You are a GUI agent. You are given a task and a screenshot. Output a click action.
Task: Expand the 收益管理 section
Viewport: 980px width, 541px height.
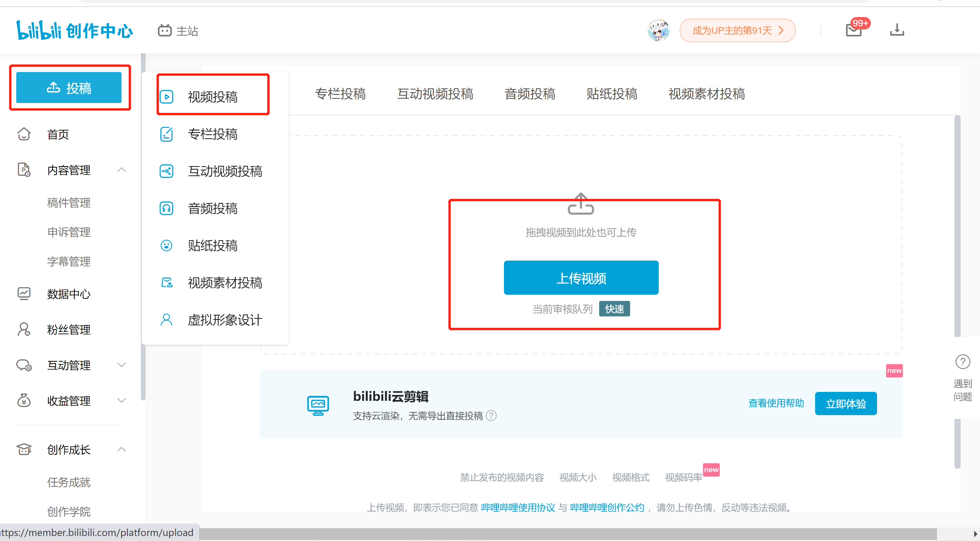(122, 401)
